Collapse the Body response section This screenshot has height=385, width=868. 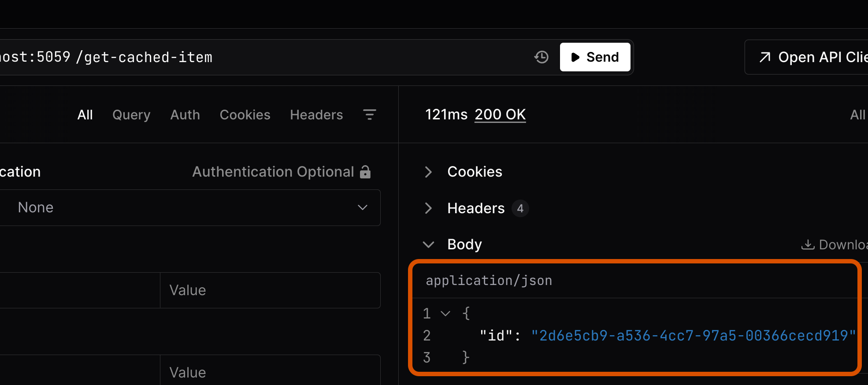(428, 244)
